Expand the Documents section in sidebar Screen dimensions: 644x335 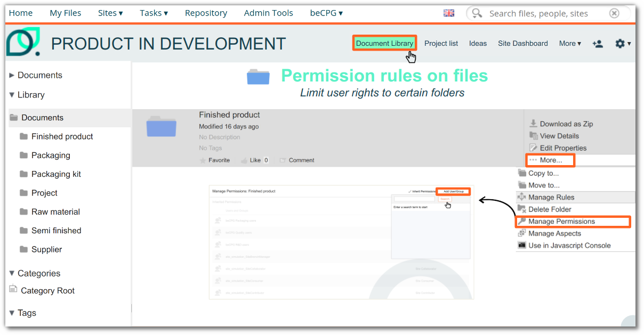pyautogui.click(x=35, y=75)
